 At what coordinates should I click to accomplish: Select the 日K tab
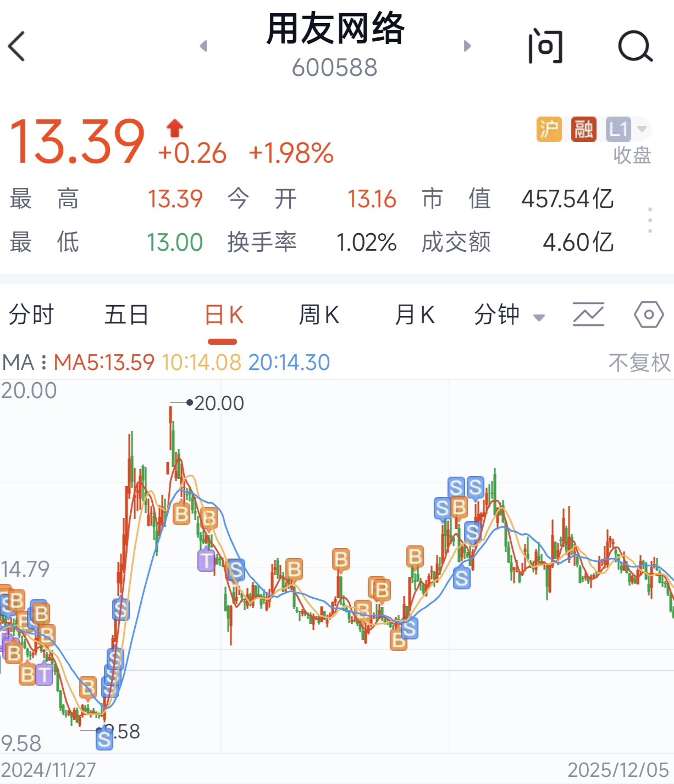click(x=224, y=315)
